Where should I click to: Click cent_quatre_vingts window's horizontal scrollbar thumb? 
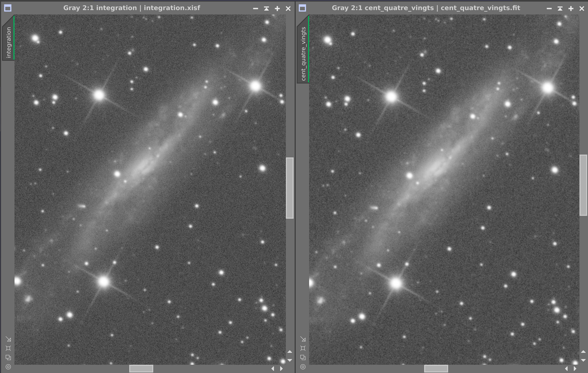tap(436, 368)
